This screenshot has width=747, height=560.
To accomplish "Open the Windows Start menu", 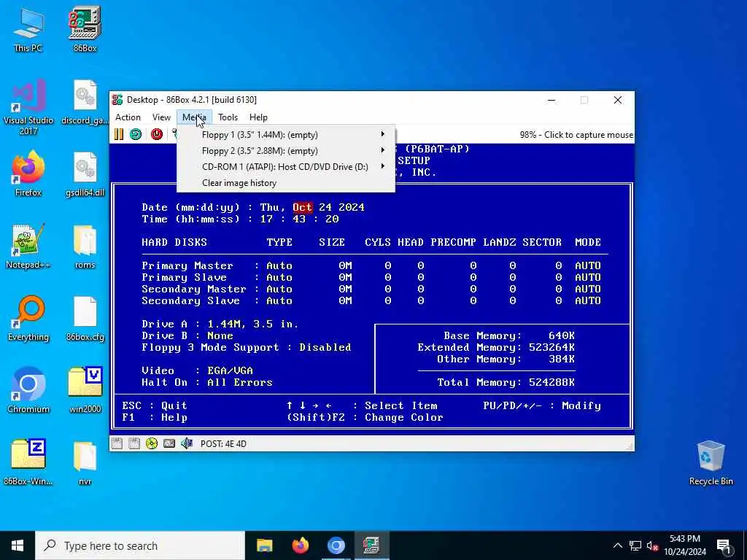I will pos(18,545).
